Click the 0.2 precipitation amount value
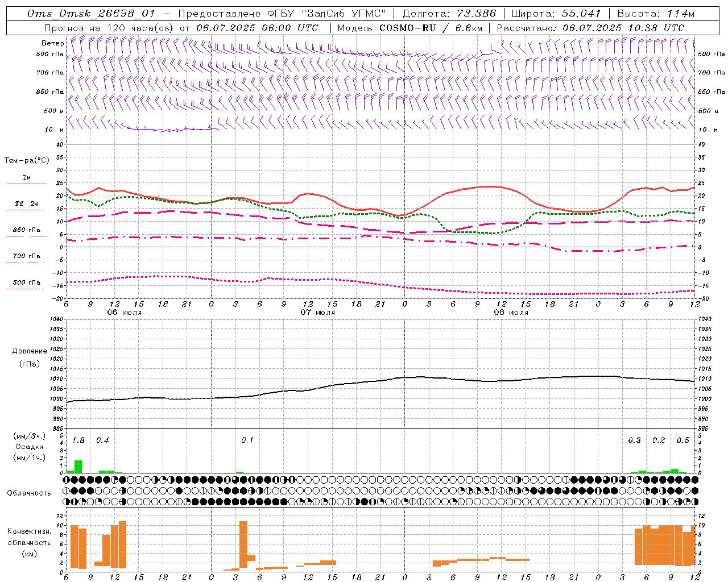This screenshot has height=582, width=728. tap(659, 440)
